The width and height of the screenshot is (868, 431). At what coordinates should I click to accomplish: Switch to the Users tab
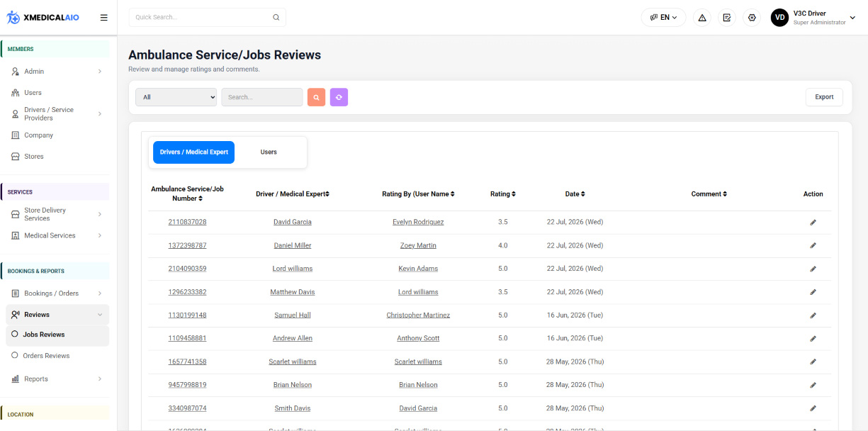[x=269, y=152]
